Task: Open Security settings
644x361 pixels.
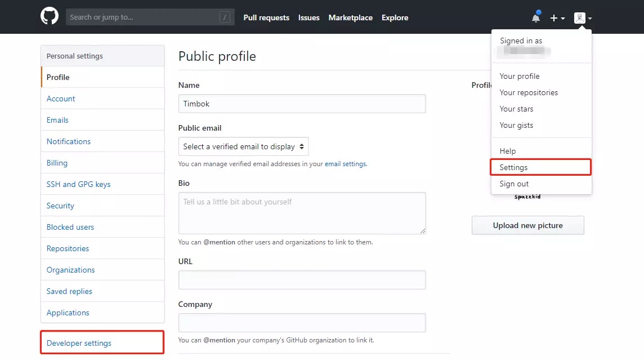Action: [x=102, y=206]
